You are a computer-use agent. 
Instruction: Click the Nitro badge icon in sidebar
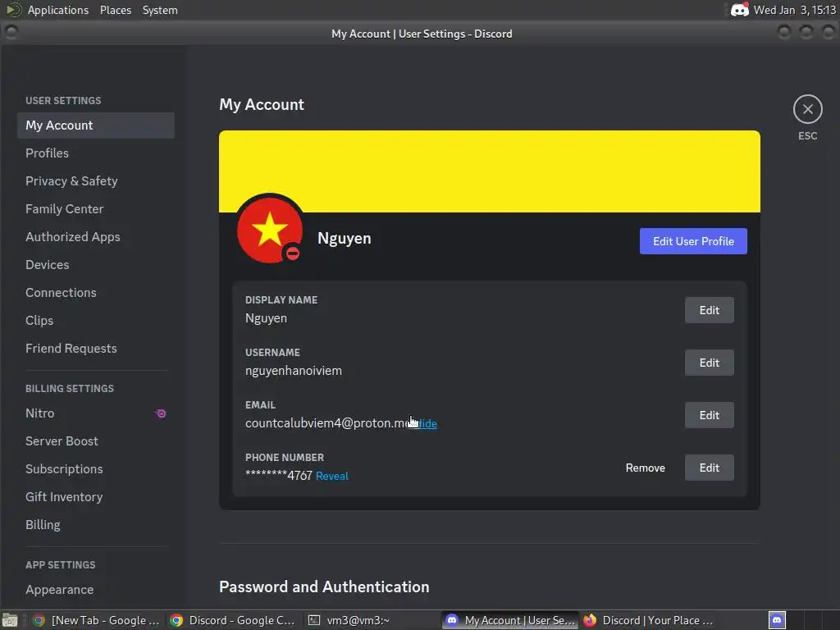click(160, 413)
